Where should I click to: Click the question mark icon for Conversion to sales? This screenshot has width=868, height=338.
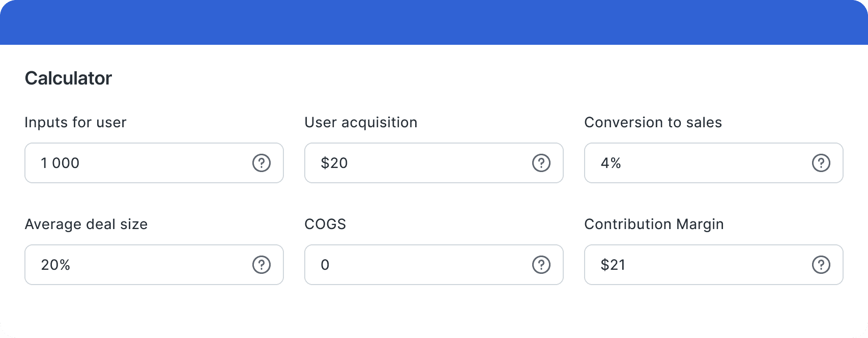pyautogui.click(x=821, y=163)
